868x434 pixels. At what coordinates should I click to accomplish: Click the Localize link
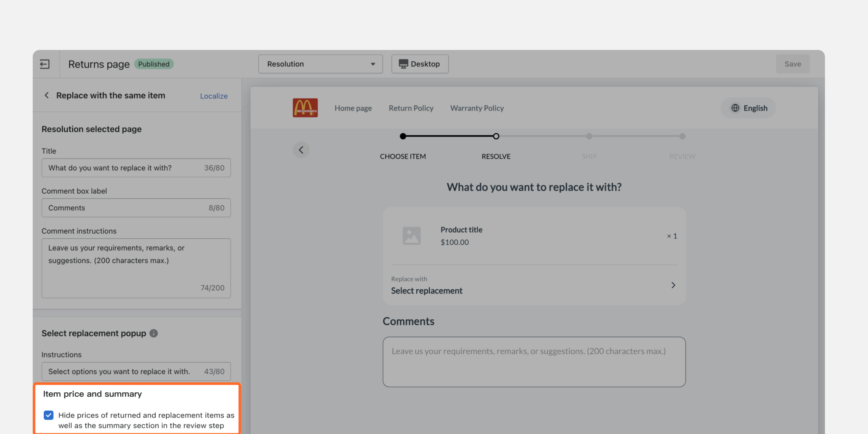(x=214, y=96)
